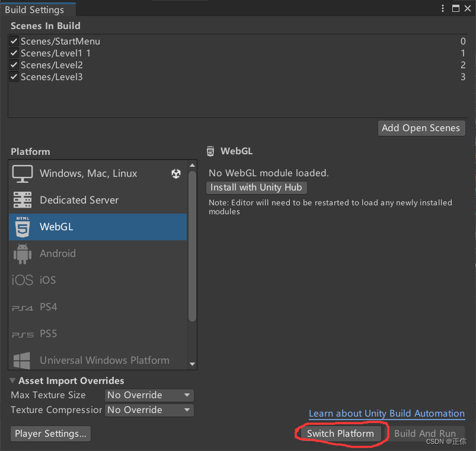This screenshot has width=476, height=451.
Task: Click the Install with Unity Hub button
Action: click(x=257, y=188)
